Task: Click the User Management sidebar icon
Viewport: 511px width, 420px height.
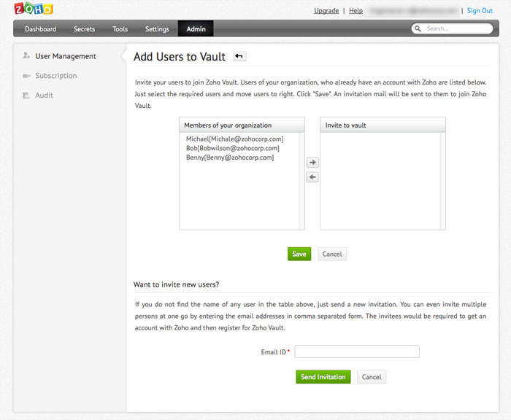Action: [26, 55]
